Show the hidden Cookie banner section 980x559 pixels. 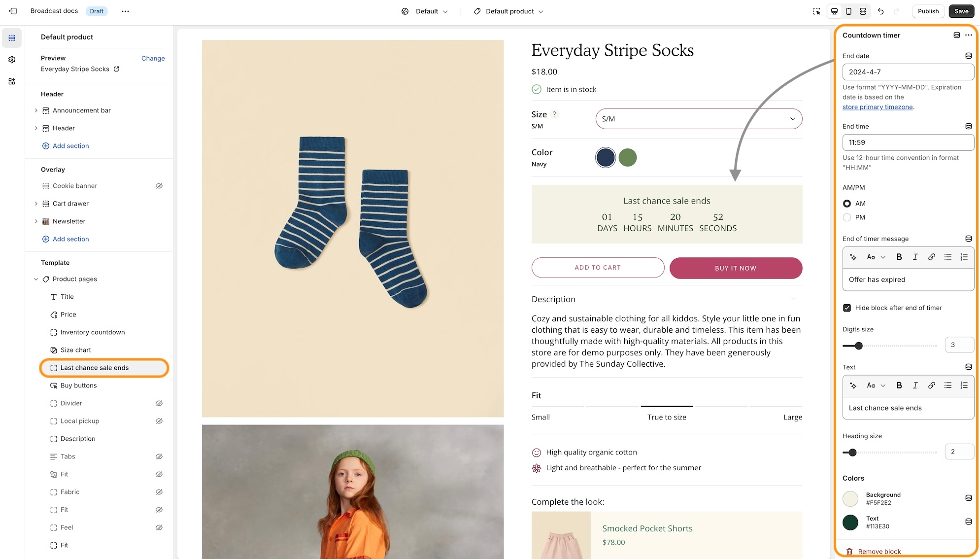tap(159, 186)
